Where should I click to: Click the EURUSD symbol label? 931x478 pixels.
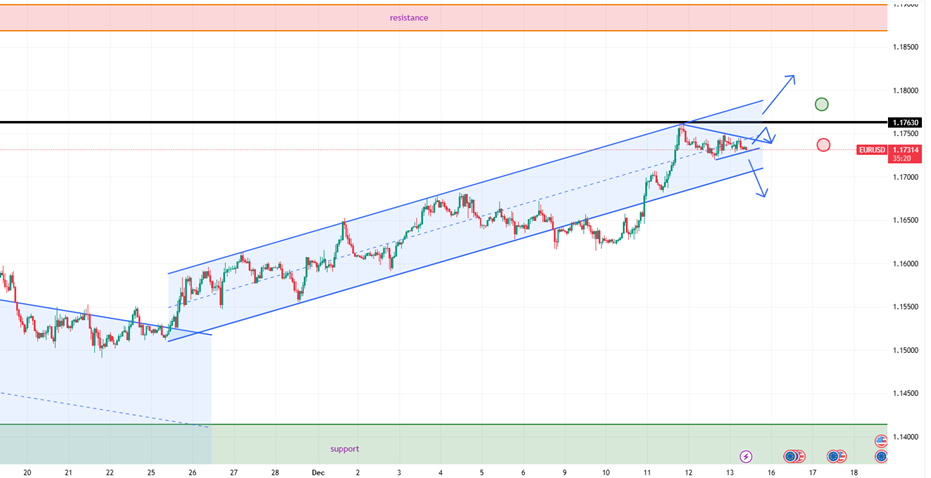click(x=872, y=150)
